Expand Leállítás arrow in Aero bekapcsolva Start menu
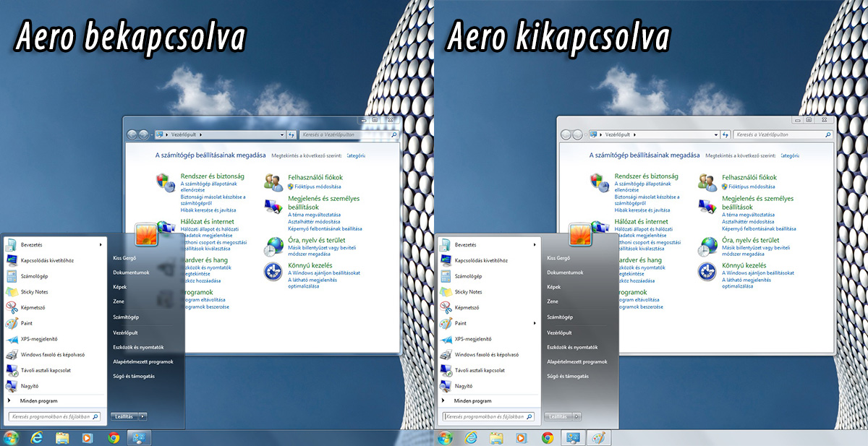This screenshot has height=446, width=868. [142, 416]
